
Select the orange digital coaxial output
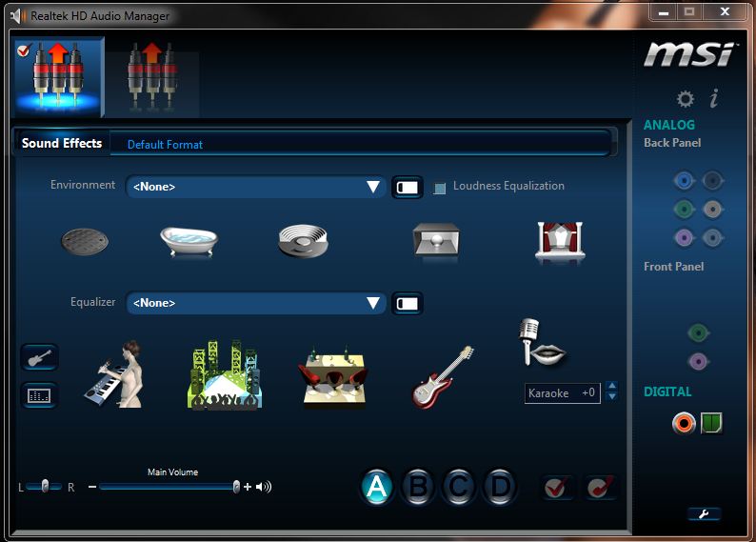click(684, 423)
